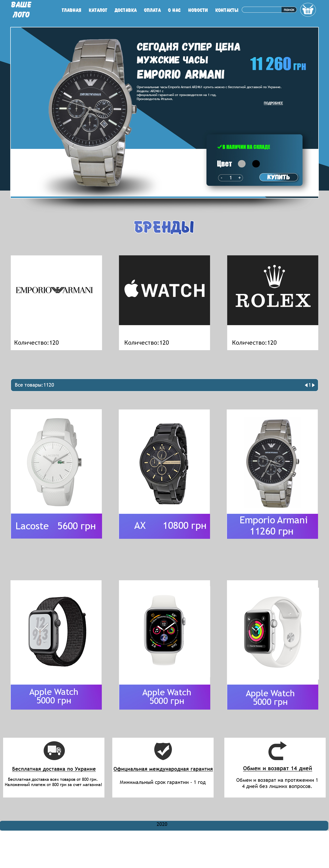Follow the Подробнее link
The height and width of the screenshot is (868, 329).
[273, 103]
